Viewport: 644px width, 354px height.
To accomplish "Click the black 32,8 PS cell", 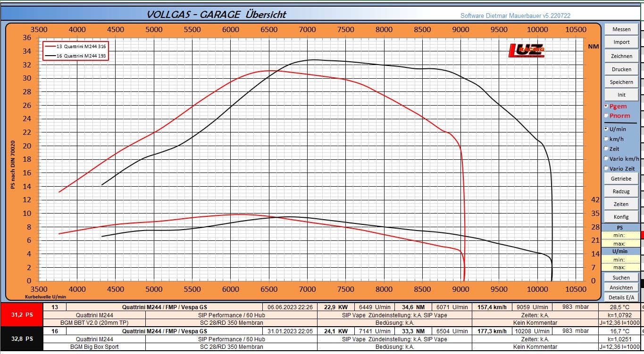I will [x=22, y=339].
